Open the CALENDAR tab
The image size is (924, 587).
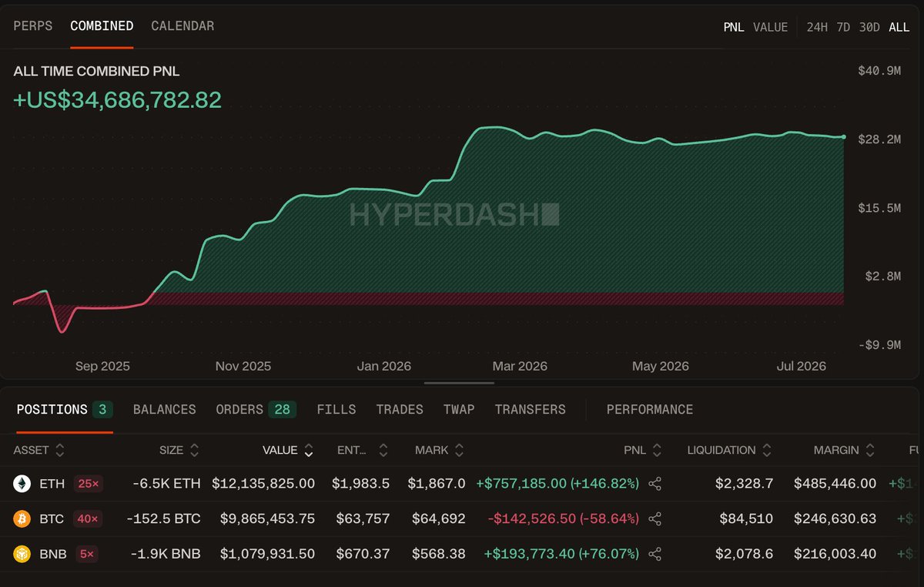(x=182, y=26)
